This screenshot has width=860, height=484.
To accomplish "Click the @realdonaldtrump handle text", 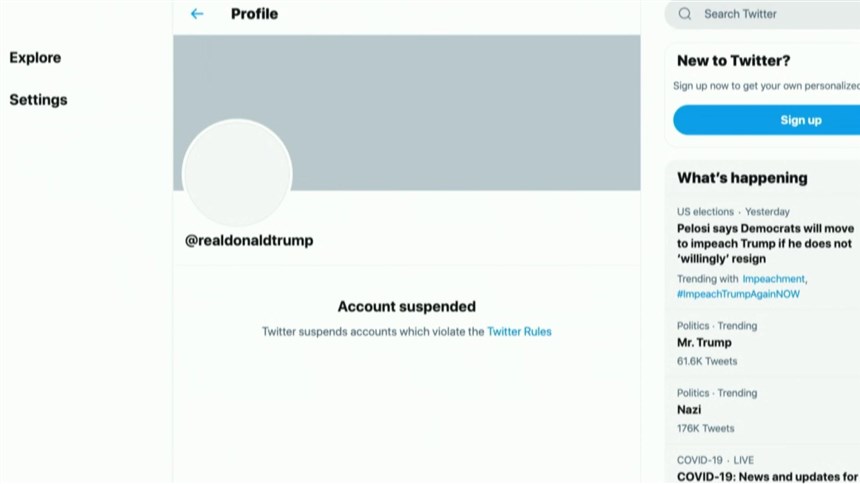I will (249, 240).
